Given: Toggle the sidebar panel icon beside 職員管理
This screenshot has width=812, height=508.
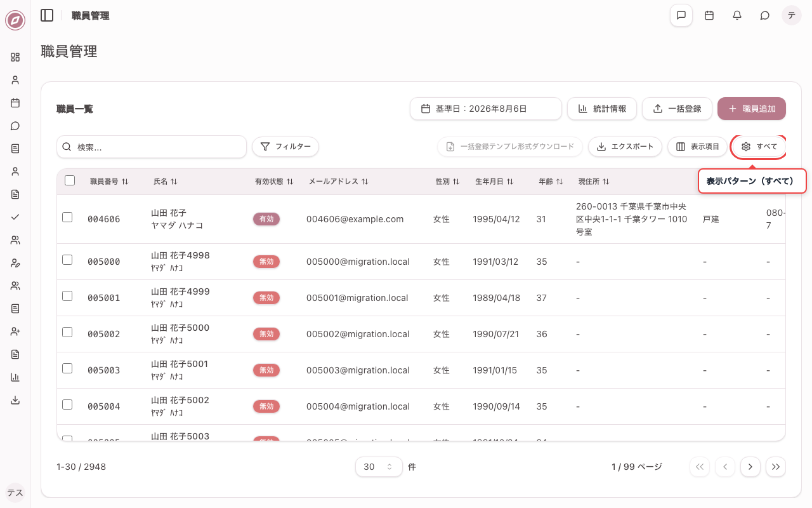Looking at the screenshot, I should [x=47, y=15].
